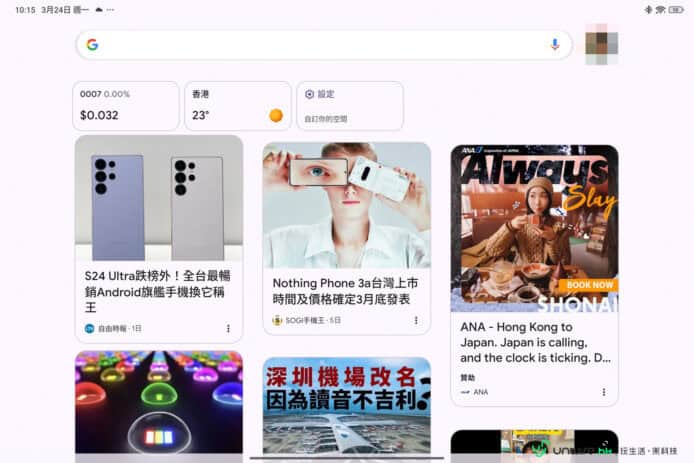The width and height of the screenshot is (694, 463).
Task: Open more options for Nothing Phone article
Action: [x=416, y=320]
